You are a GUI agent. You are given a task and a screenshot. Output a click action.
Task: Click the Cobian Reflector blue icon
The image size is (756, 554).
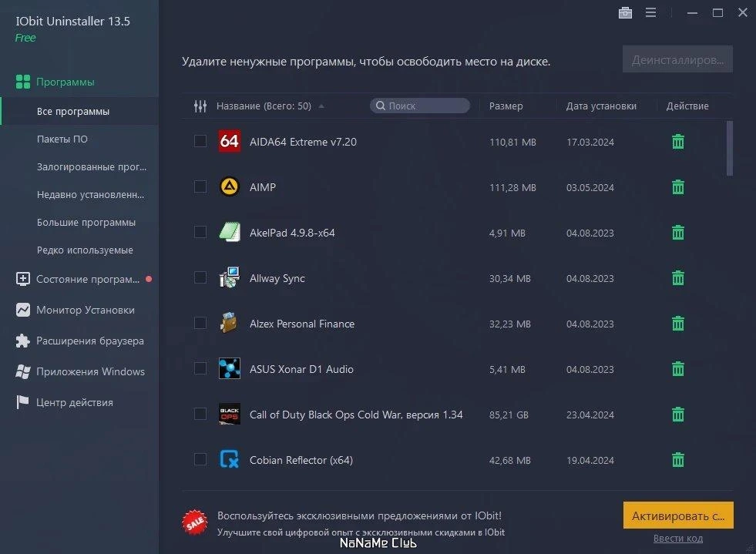pos(230,459)
